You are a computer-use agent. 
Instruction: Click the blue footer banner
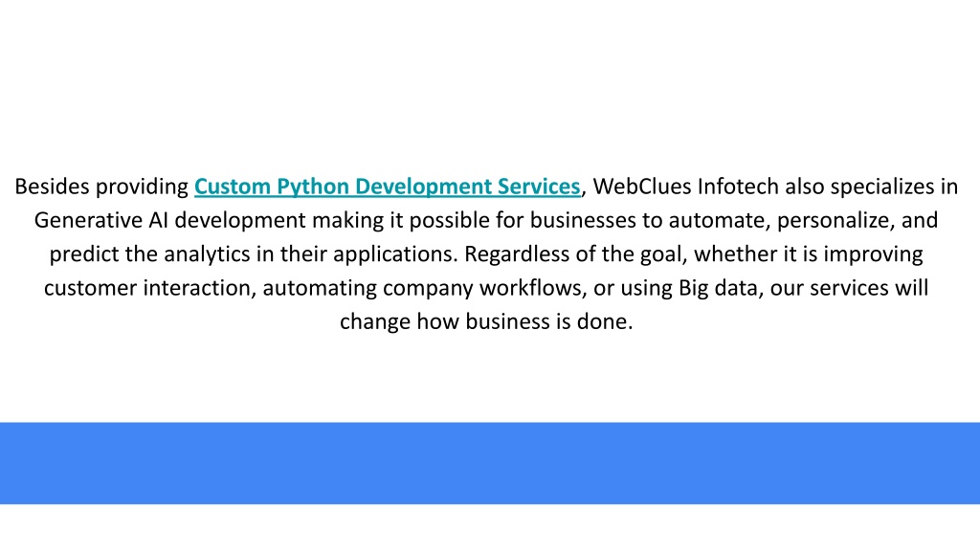[x=490, y=463]
